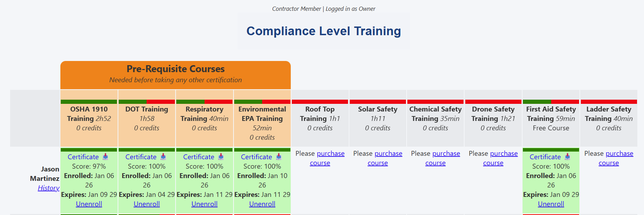This screenshot has width=644, height=215.
Task: Purchase the Roof Top Training course
Action: [x=330, y=154]
